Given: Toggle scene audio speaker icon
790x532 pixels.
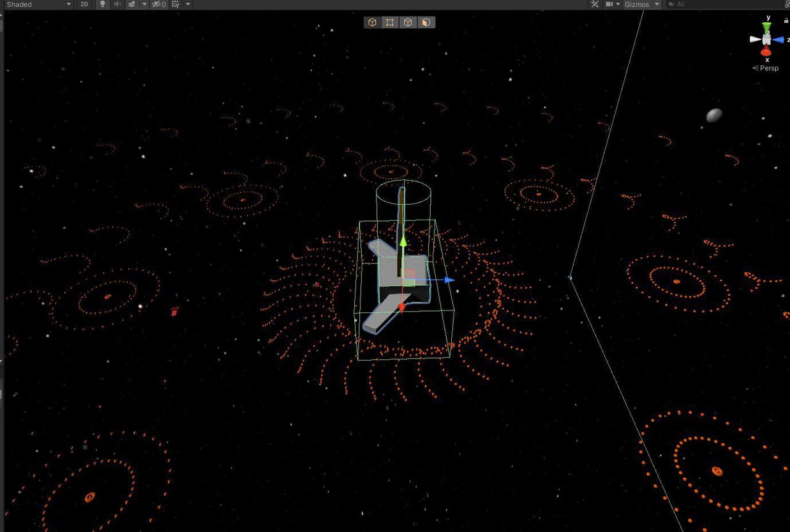Looking at the screenshot, I should pos(117,4).
